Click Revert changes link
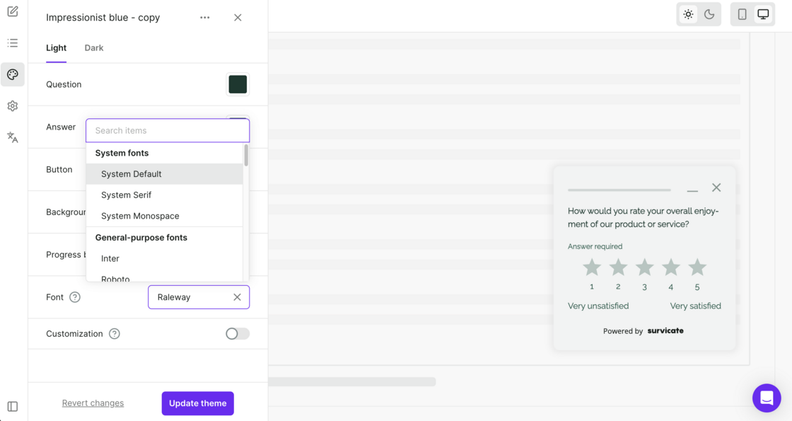Viewport: 792px width, 421px height. click(93, 403)
